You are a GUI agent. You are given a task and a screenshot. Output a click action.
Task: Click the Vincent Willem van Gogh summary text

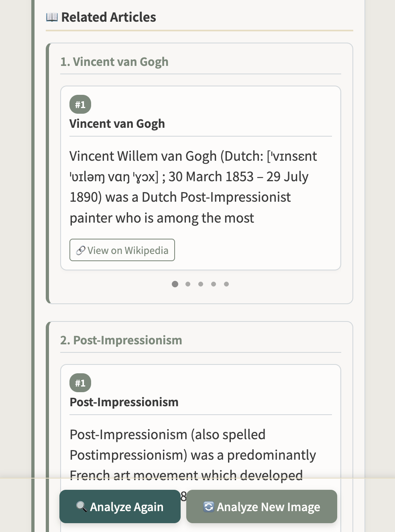click(193, 187)
